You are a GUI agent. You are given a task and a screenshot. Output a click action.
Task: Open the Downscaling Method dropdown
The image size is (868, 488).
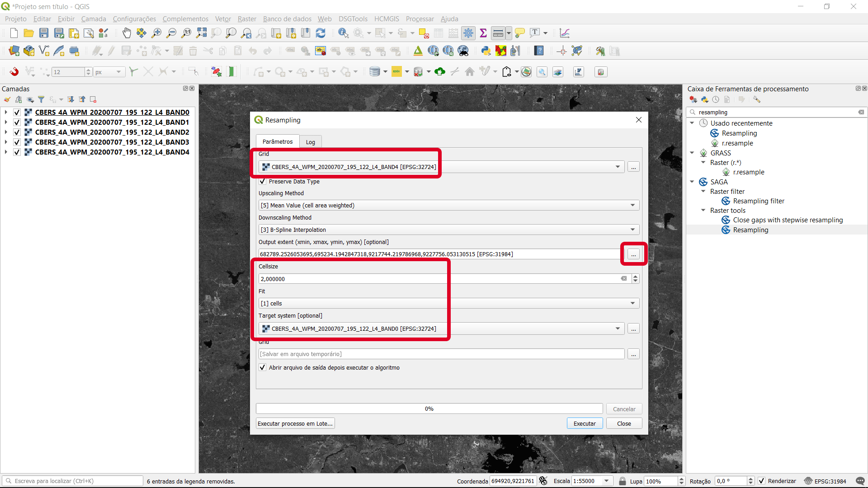[x=448, y=230]
